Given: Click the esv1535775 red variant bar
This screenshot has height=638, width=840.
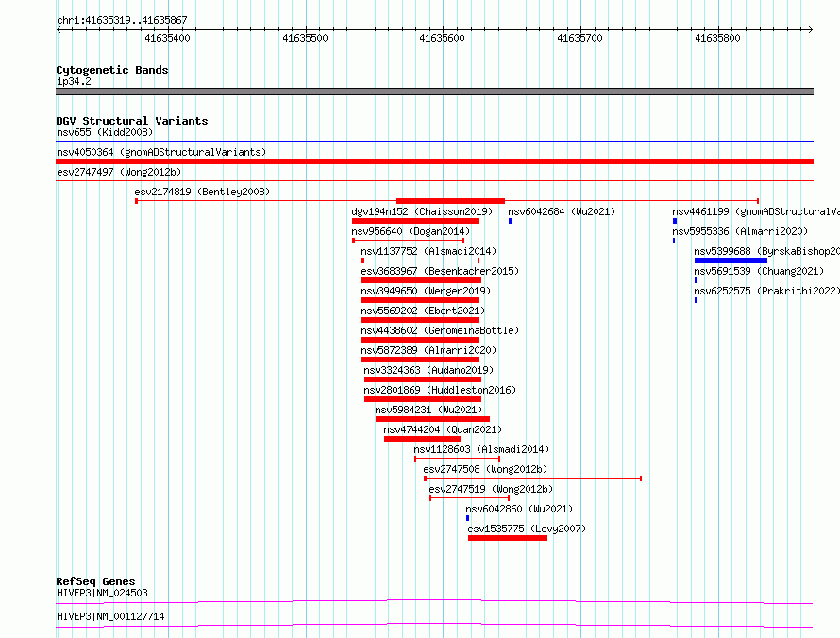Looking at the screenshot, I should [x=508, y=538].
